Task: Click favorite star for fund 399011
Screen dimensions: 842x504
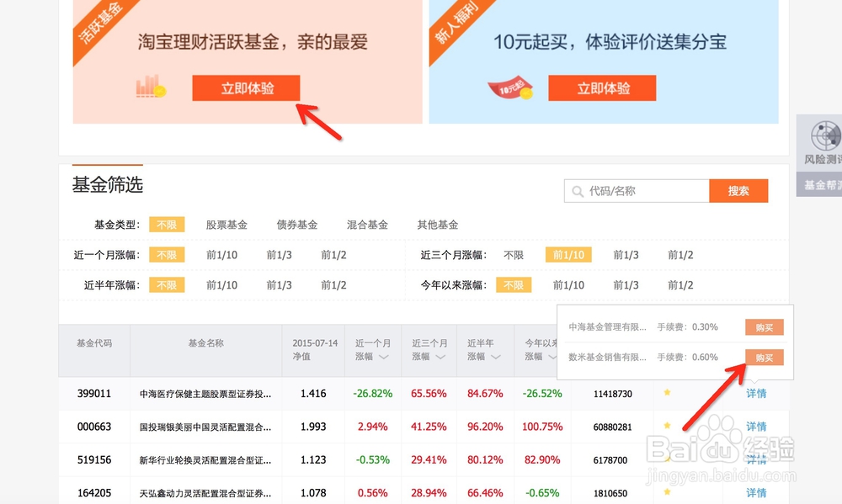Action: [667, 392]
